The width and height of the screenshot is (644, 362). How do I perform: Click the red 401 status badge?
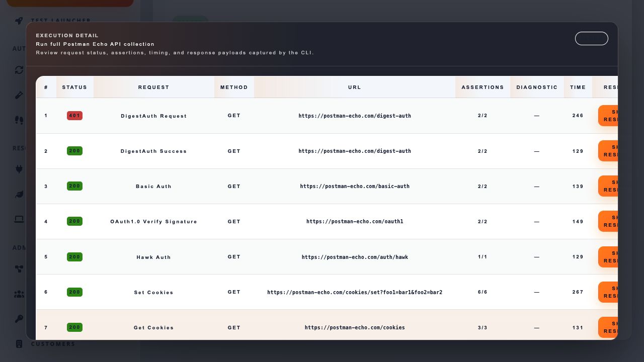pyautogui.click(x=74, y=116)
